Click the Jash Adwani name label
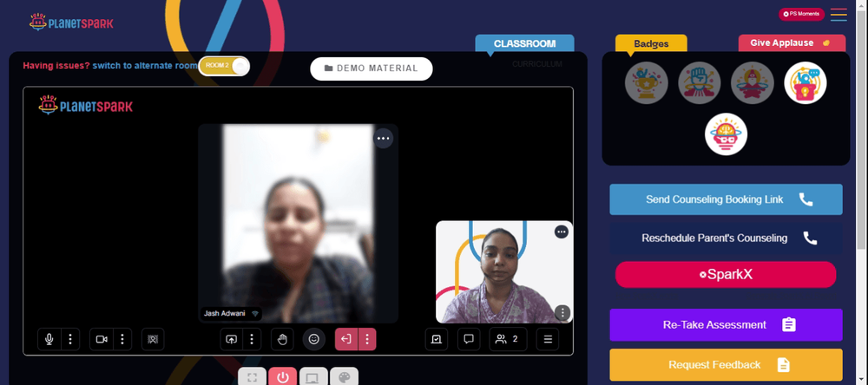868x385 pixels. pyautogui.click(x=230, y=314)
